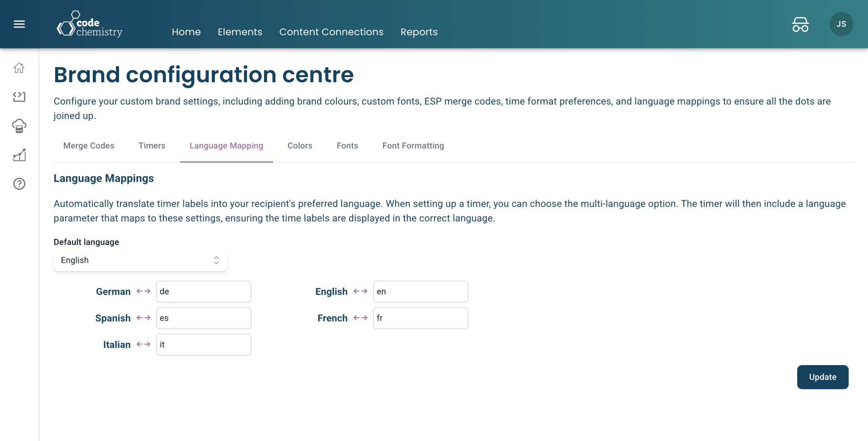Image resolution: width=868 pixels, height=441 pixels.
Task: Go to Content Connections in navigation
Action: tap(331, 32)
